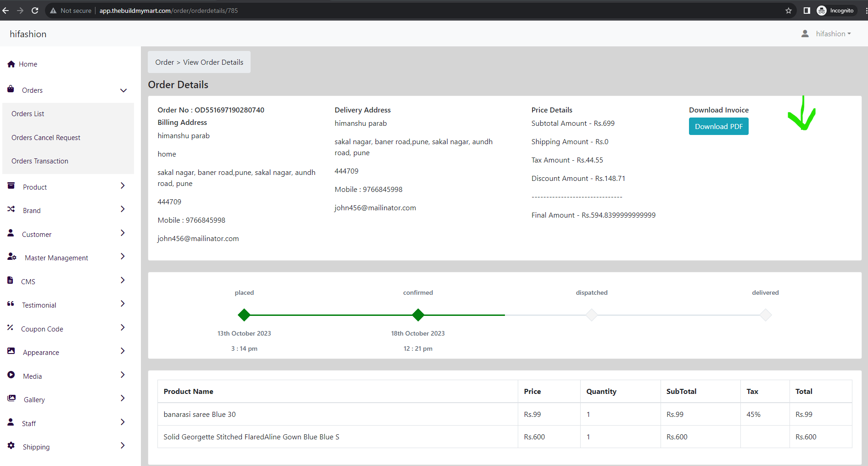
Task: Expand the Appearance menu chevron
Action: tap(123, 351)
